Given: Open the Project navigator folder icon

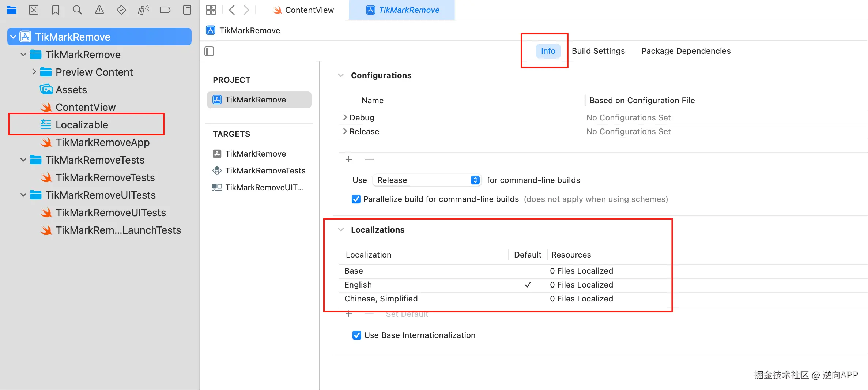Looking at the screenshot, I should point(12,10).
